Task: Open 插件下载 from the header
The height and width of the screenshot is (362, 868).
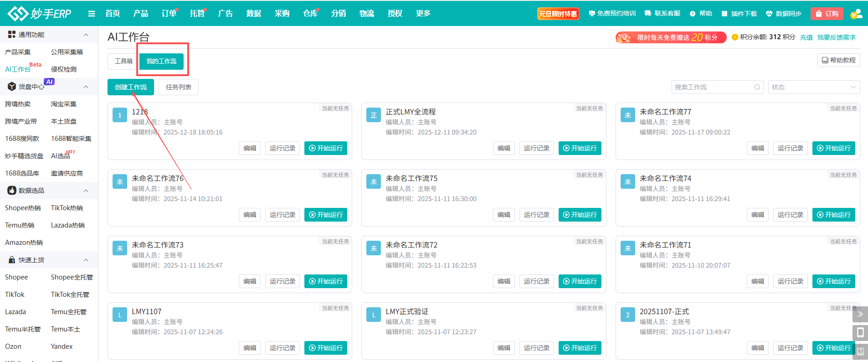Action: point(739,14)
